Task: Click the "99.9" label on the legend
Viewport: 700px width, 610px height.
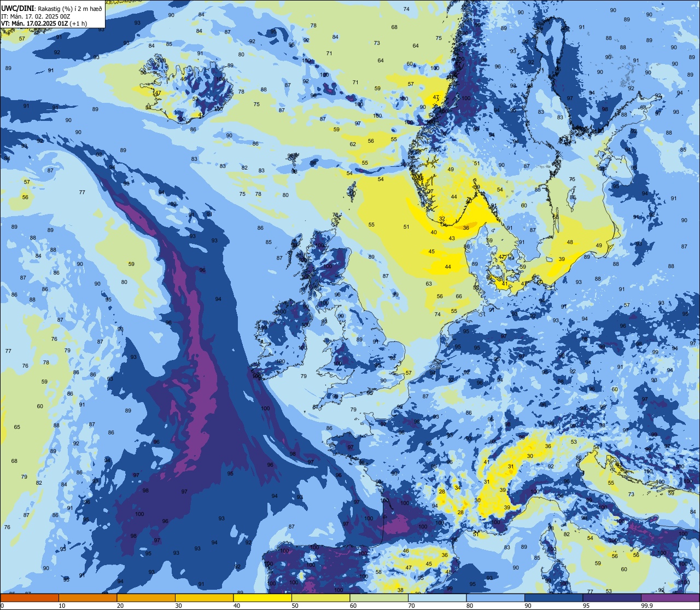Action: [647, 606]
